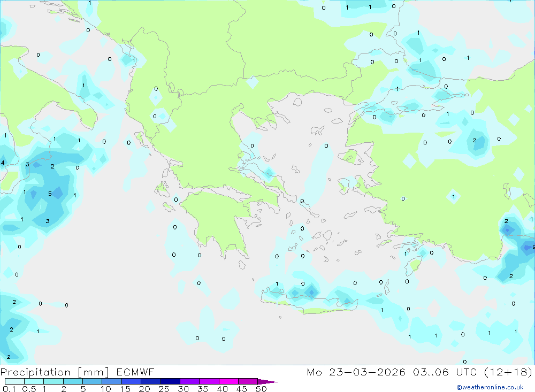Click the '5' precipitation value near Sicily
The width and height of the screenshot is (535, 392).
pyautogui.click(x=50, y=194)
